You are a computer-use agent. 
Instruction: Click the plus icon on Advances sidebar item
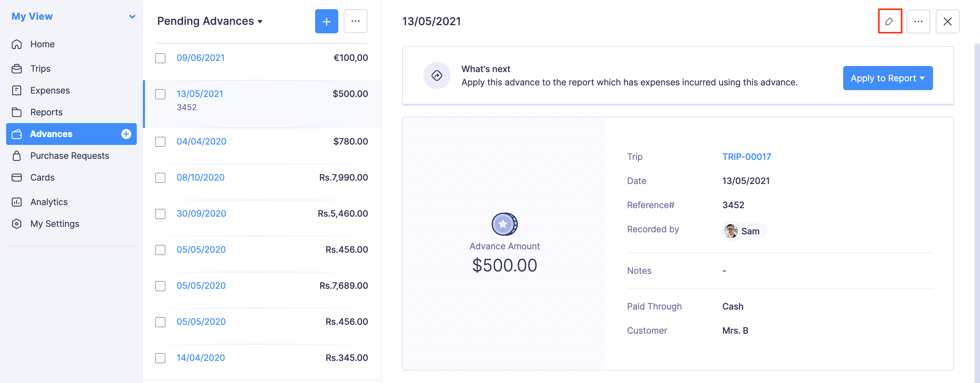[126, 134]
